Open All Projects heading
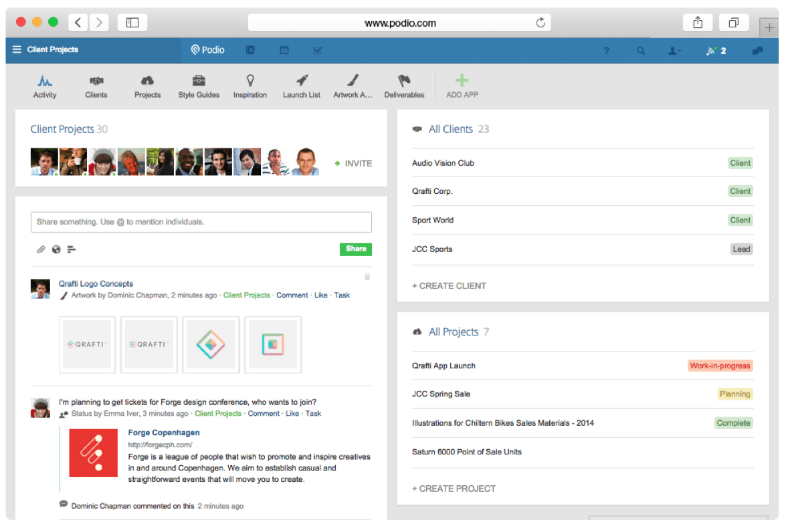This screenshot has width=788, height=532. (454, 332)
